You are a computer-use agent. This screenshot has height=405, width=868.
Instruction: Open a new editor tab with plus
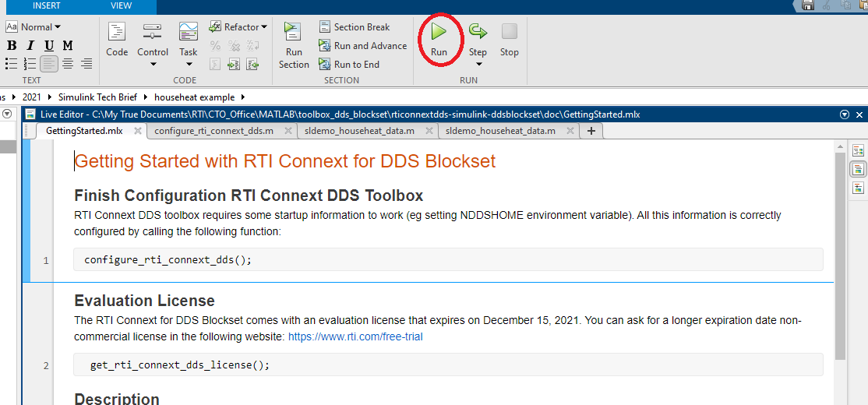(x=591, y=131)
